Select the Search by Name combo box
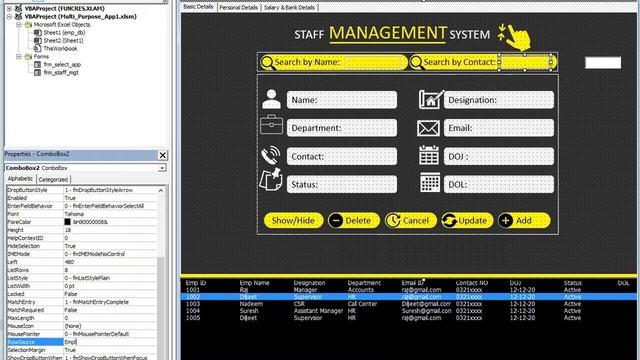640x360 pixels. point(372,62)
